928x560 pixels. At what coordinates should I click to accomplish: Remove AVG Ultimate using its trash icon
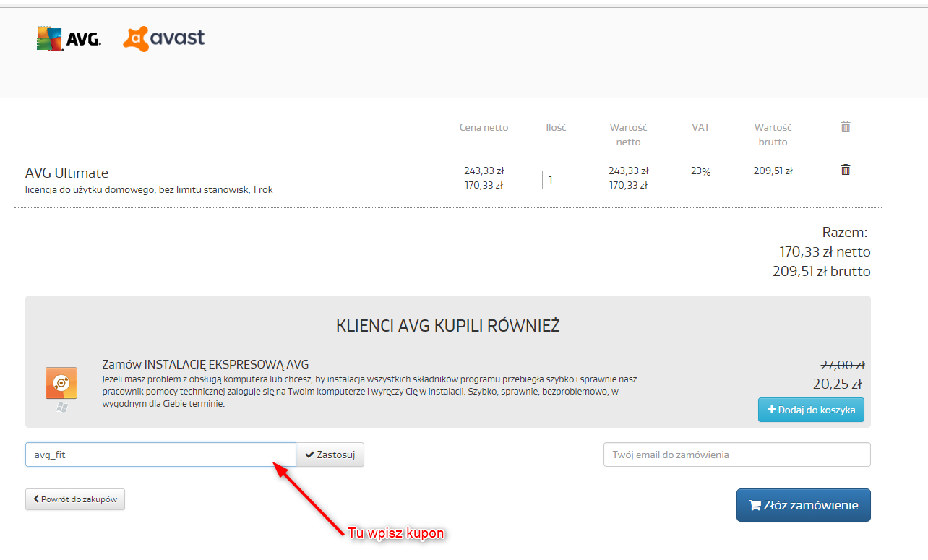846,170
